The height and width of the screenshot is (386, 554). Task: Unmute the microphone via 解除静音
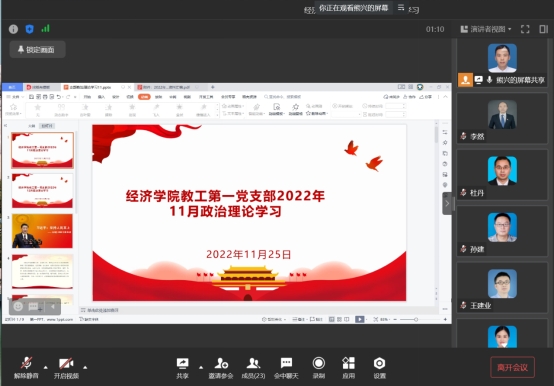26,368
